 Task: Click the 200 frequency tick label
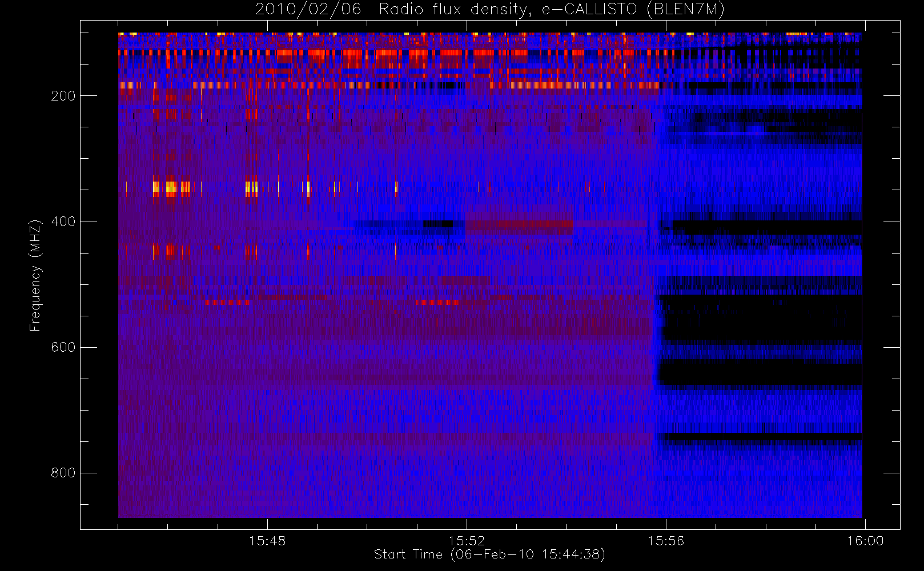tap(63, 96)
